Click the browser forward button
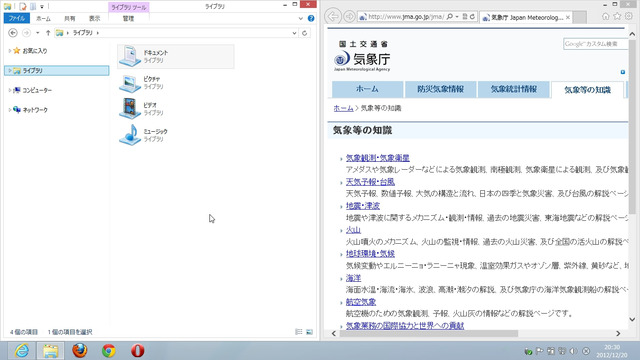 pos(349,17)
